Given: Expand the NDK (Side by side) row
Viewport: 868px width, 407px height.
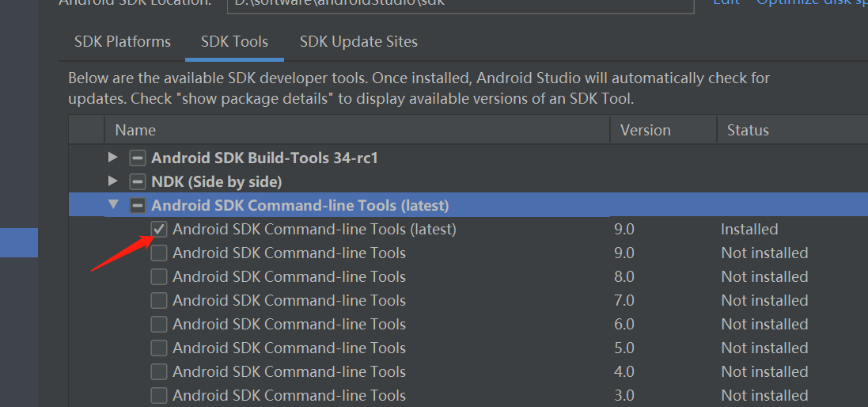Looking at the screenshot, I should 113,181.
